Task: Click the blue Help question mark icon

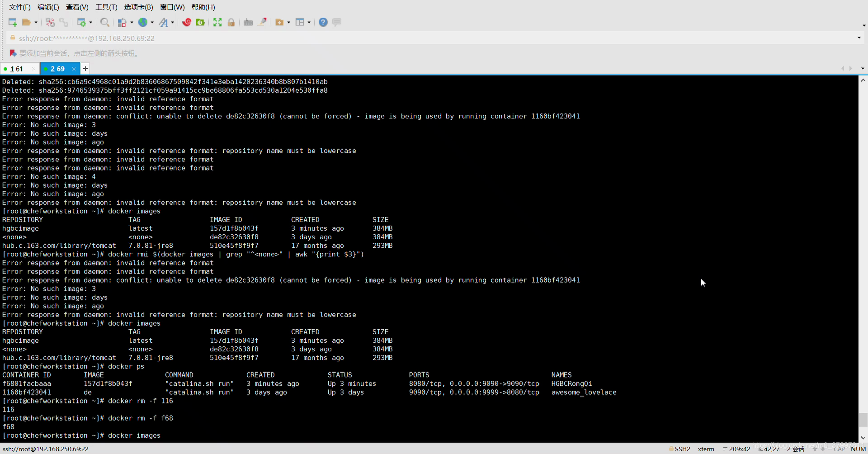Action: 323,22
